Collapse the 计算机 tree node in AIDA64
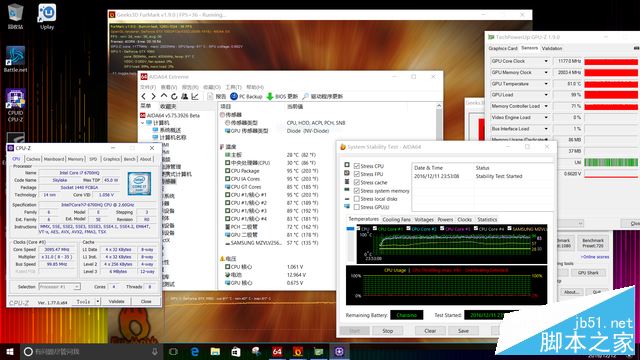This screenshot has height=360, width=640. coord(142,123)
